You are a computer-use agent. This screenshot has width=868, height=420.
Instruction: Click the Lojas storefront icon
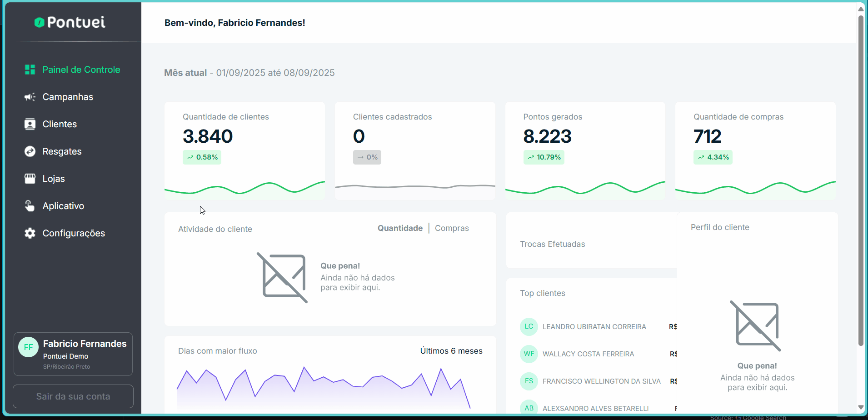[x=30, y=179]
